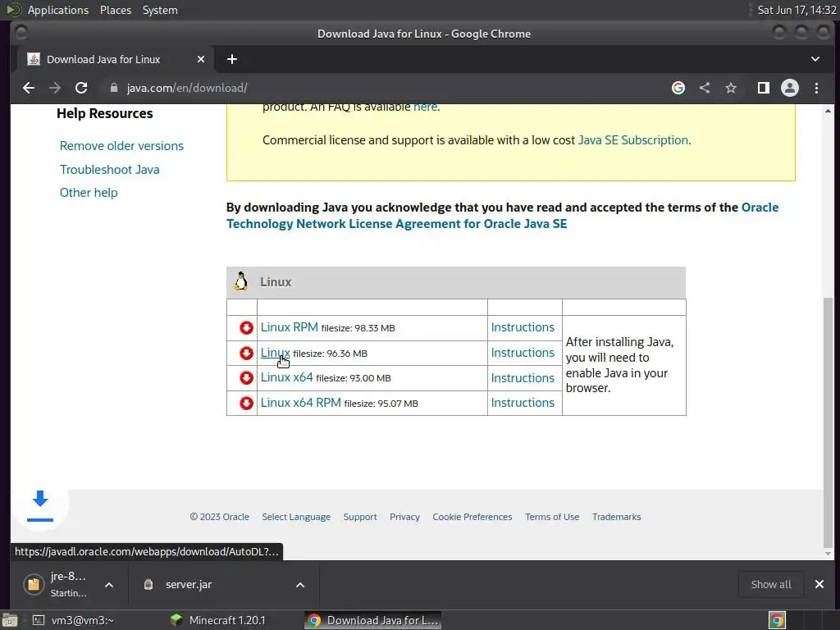Image resolution: width=840 pixels, height=630 pixels.
Task: Click the server.jar file icon in the downloads bar
Action: pyautogui.click(x=148, y=584)
